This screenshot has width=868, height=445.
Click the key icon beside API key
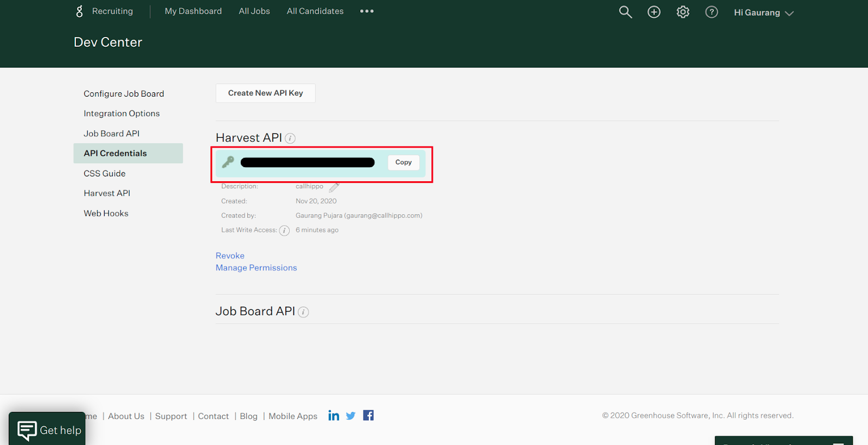click(228, 162)
